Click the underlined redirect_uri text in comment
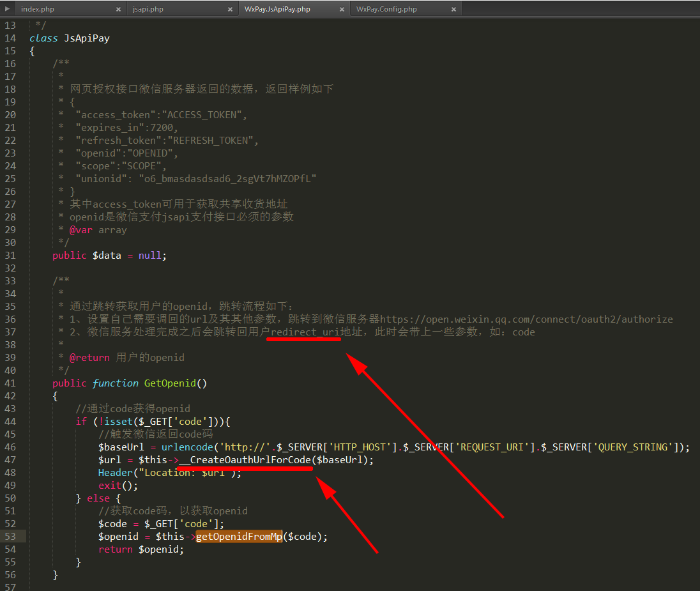This screenshot has width=700, height=591. (305, 332)
